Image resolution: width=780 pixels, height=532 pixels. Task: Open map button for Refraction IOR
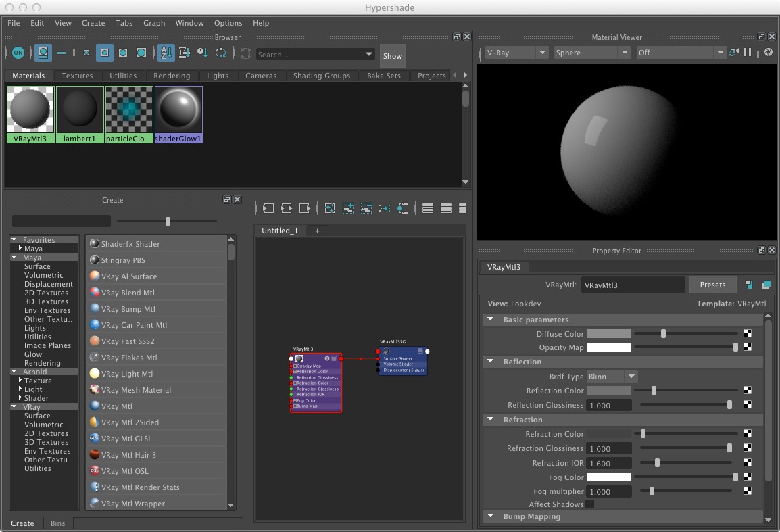click(747, 463)
